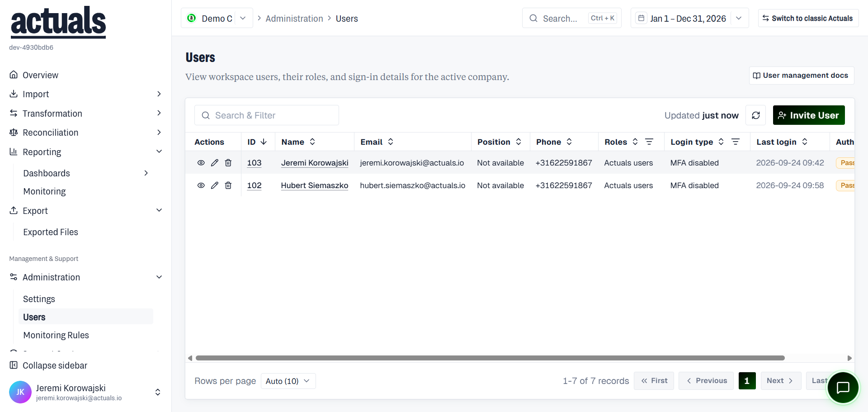Sort the Last login column
868x412 pixels.
(x=805, y=142)
